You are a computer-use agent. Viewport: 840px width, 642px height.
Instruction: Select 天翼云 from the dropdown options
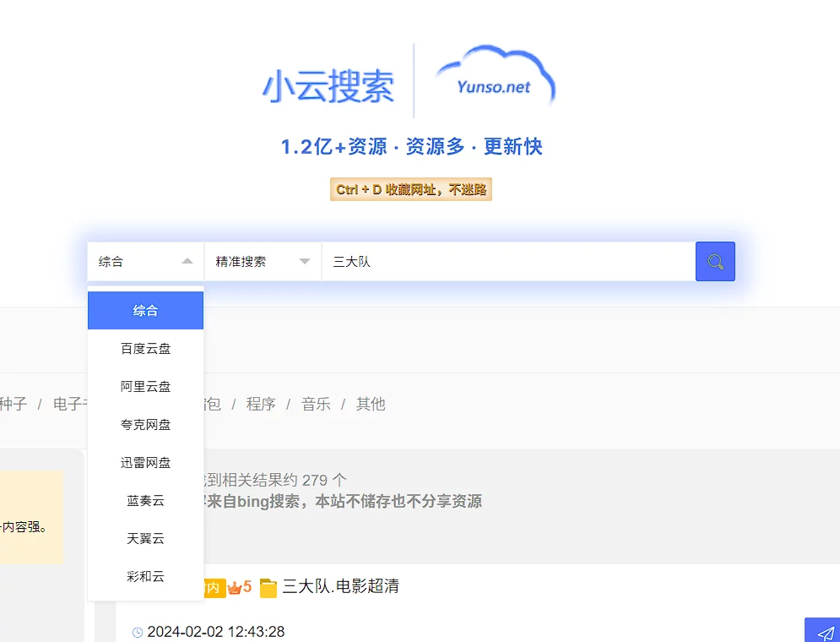tap(145, 539)
